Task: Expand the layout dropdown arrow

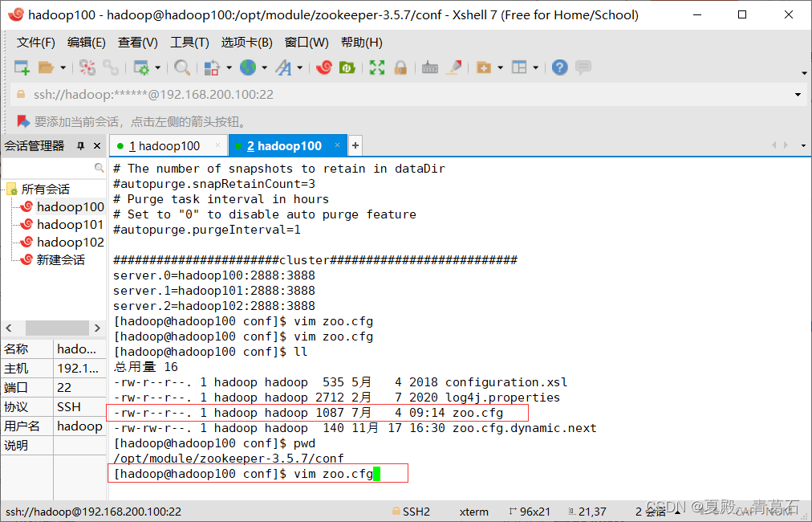Action: coord(535,67)
